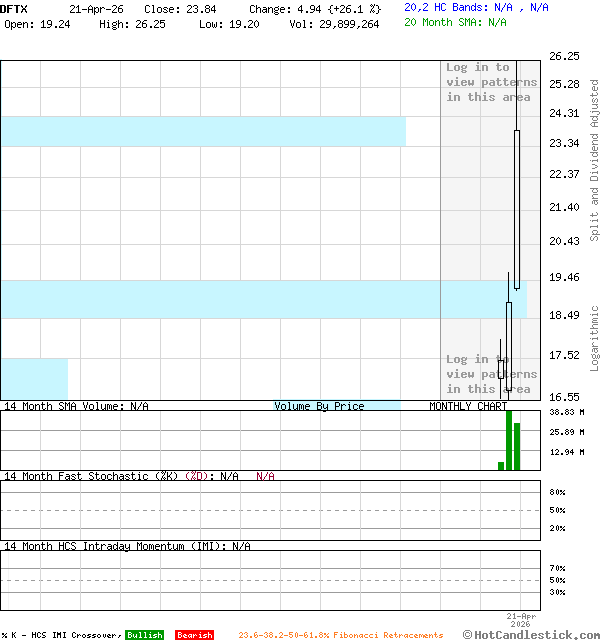The width and height of the screenshot is (600, 640).
Task: Click the green Bullish badge
Action: [144, 635]
